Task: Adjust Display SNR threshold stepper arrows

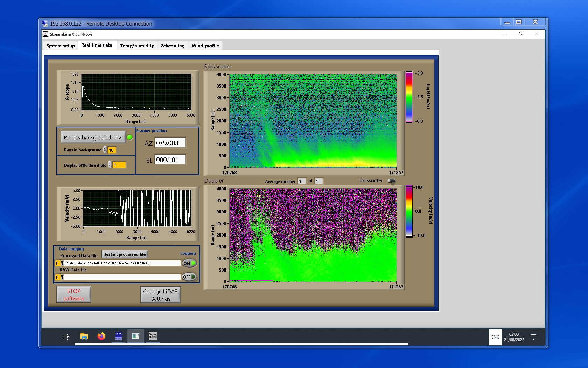Action: [x=110, y=165]
